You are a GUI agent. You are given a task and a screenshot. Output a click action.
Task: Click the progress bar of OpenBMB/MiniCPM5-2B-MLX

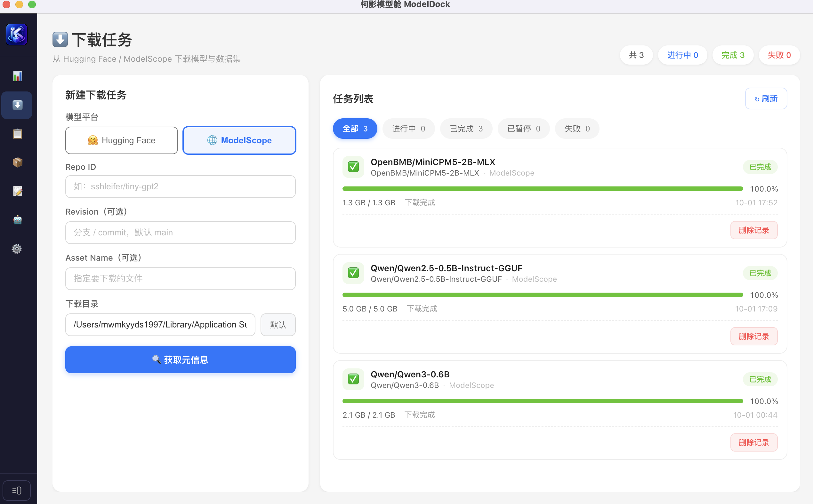543,189
